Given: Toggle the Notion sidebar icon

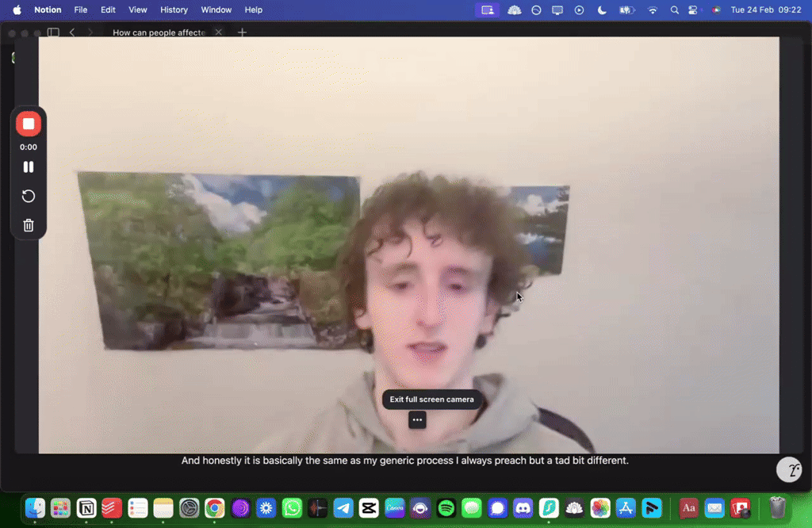Looking at the screenshot, I should (53, 32).
